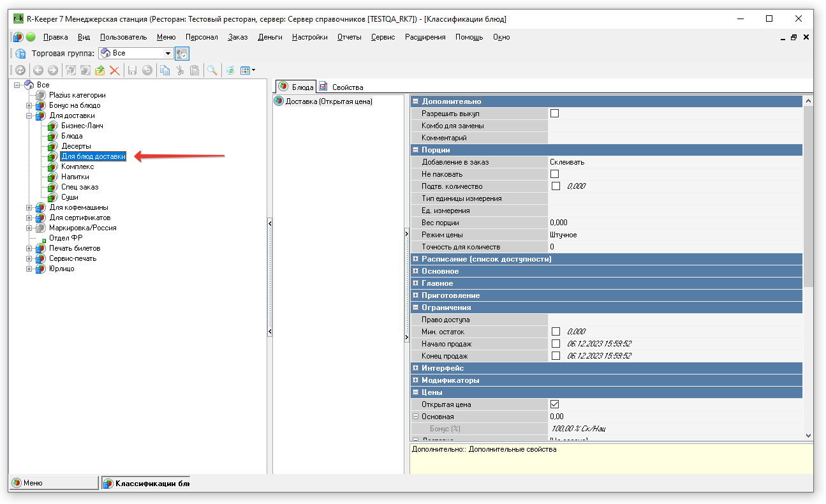This screenshot has height=504, width=826.
Task: Uncheck the Открытая цена checkbox
Action: 554,404
